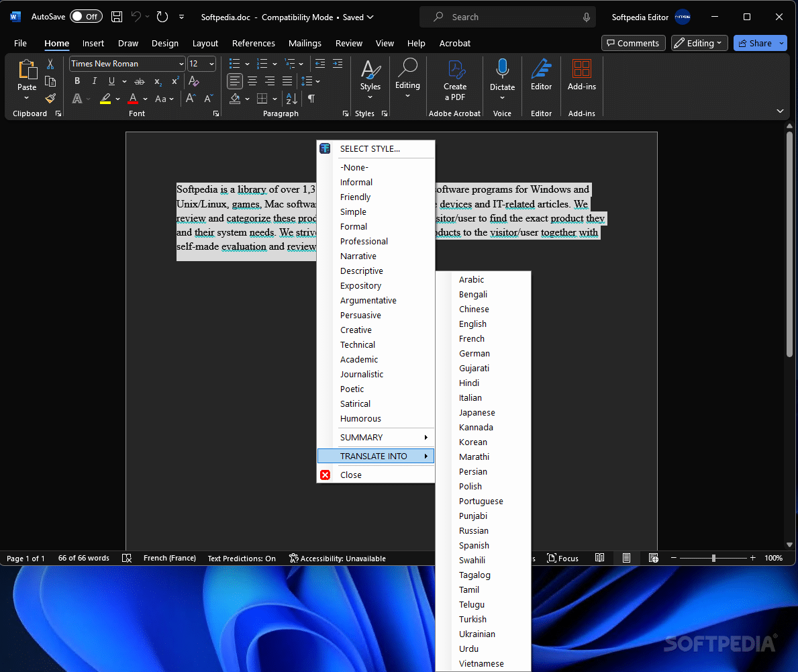Click the Paste clipboard icon
The width and height of the screenshot is (798, 672).
click(27, 70)
